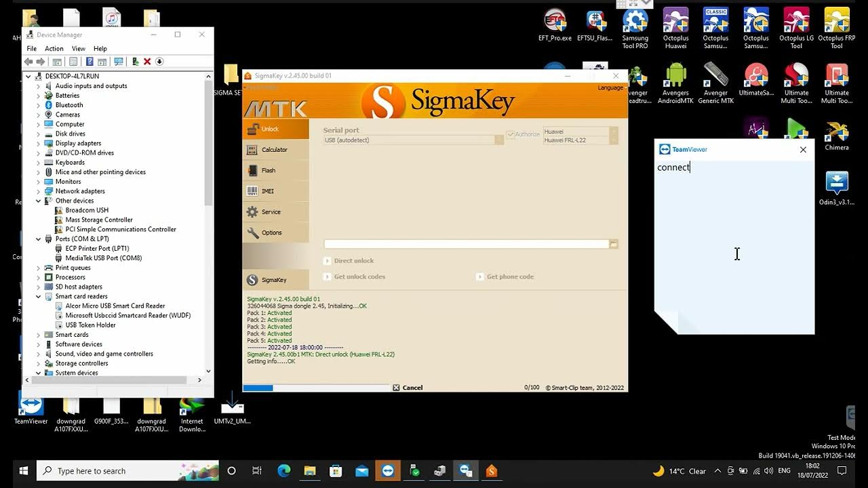The image size is (868, 488).
Task: Click the file path input field in SigmaKey
Action: tap(467, 244)
